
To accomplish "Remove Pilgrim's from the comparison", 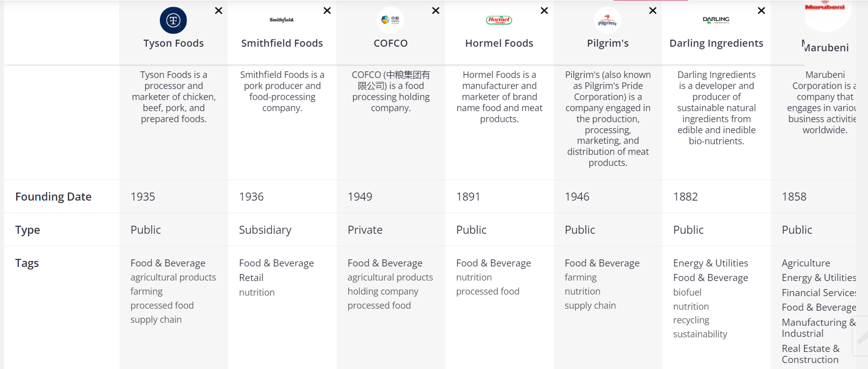I will click(x=653, y=11).
